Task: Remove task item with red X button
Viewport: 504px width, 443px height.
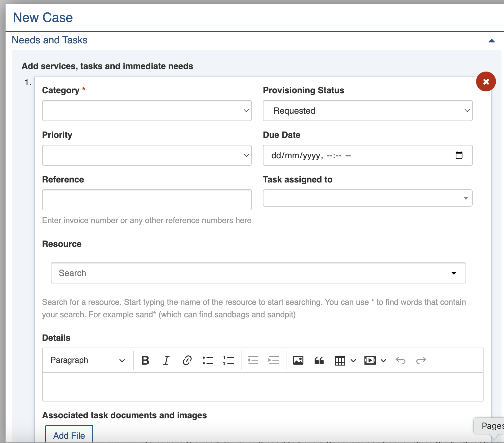Action: (486, 81)
